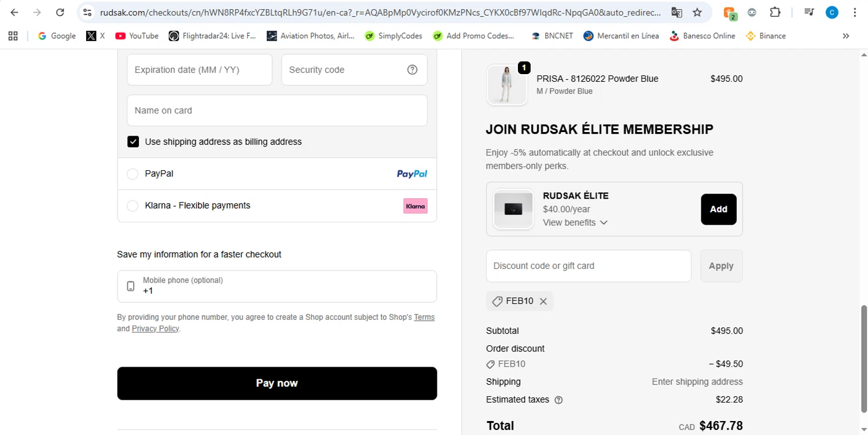
Task: Bookmark this page with the star icon
Action: coord(697,12)
